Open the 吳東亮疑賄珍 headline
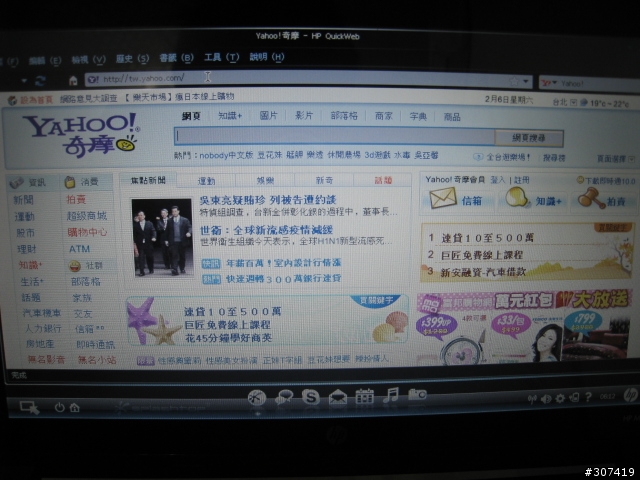640x480 pixels. pyautogui.click(x=268, y=200)
